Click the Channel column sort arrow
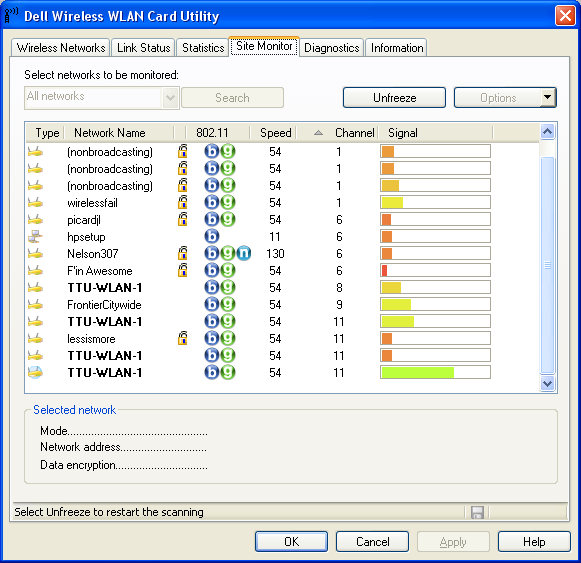 pyautogui.click(x=318, y=133)
